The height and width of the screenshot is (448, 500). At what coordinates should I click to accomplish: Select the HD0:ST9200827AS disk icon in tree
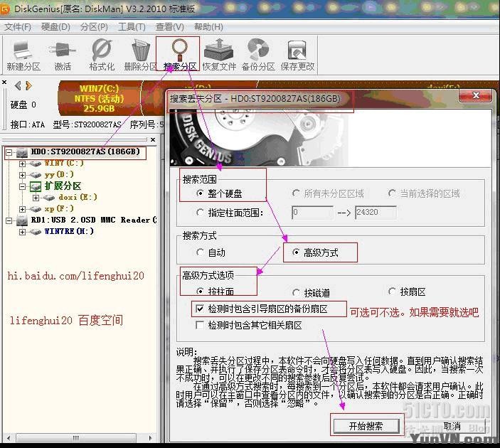pyautogui.click(x=22, y=152)
